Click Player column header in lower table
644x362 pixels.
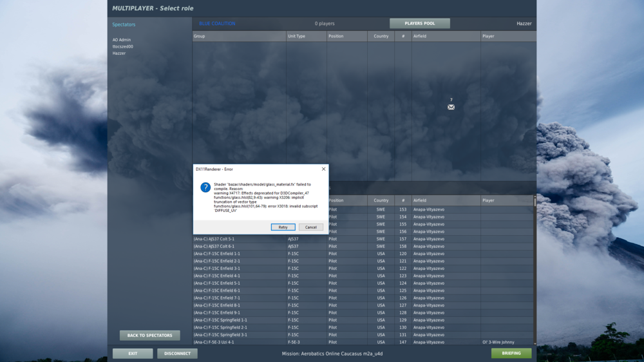point(507,200)
